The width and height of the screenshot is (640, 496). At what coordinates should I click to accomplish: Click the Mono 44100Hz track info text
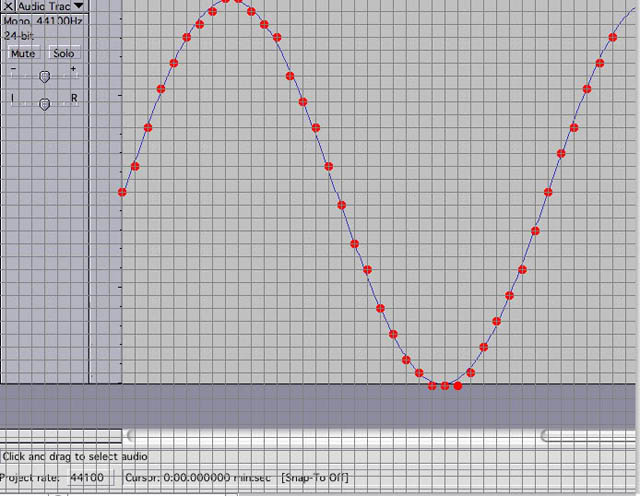(42, 20)
